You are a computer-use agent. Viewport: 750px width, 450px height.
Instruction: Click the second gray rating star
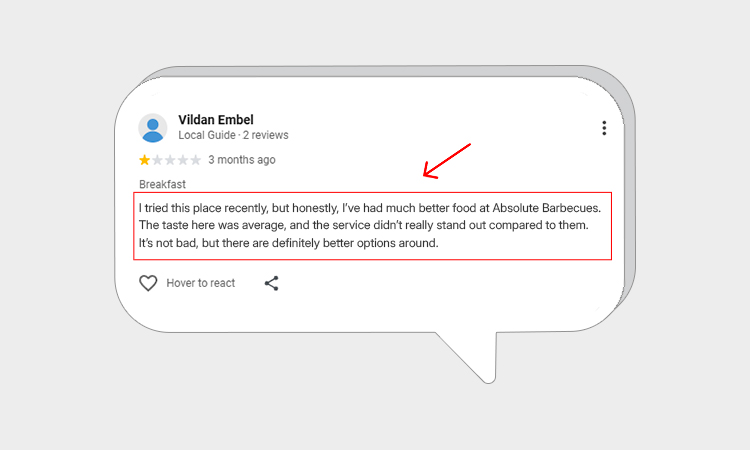pos(158,160)
